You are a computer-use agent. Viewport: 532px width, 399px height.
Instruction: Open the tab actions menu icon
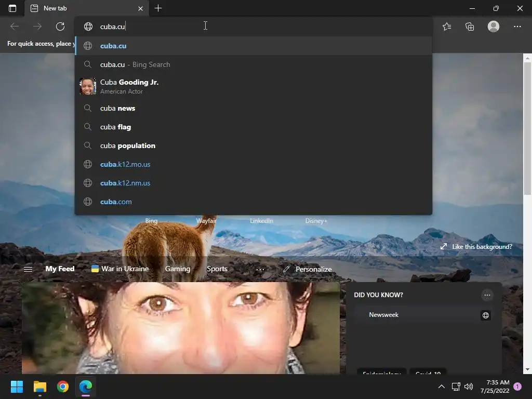(12, 8)
